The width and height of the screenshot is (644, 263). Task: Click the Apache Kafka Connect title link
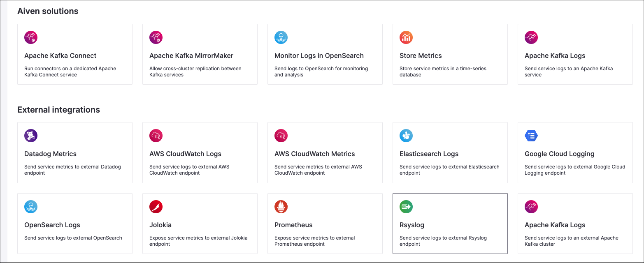[x=60, y=55]
